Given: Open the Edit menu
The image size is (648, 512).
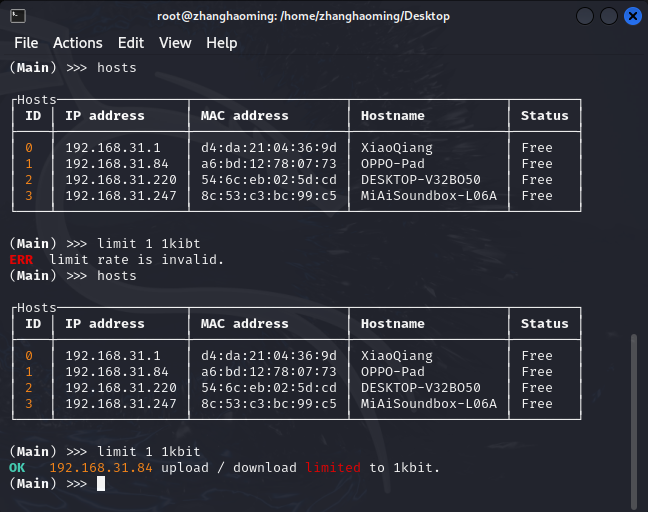Looking at the screenshot, I should [131, 43].
